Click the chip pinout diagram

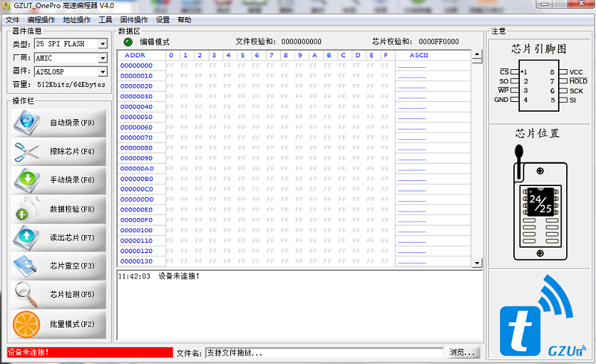point(540,86)
